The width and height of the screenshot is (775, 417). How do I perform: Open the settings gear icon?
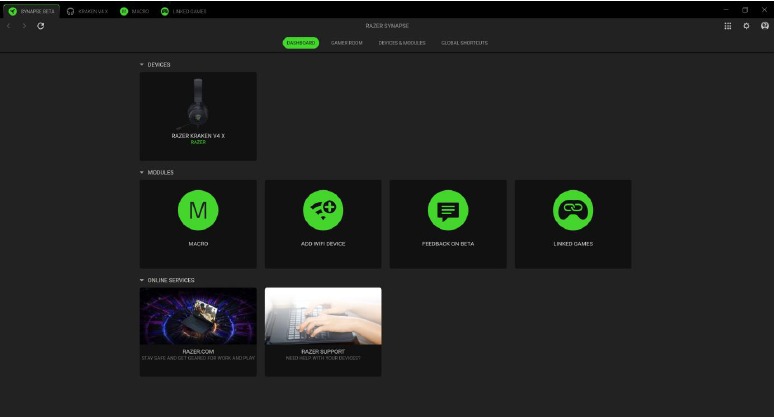[746, 26]
